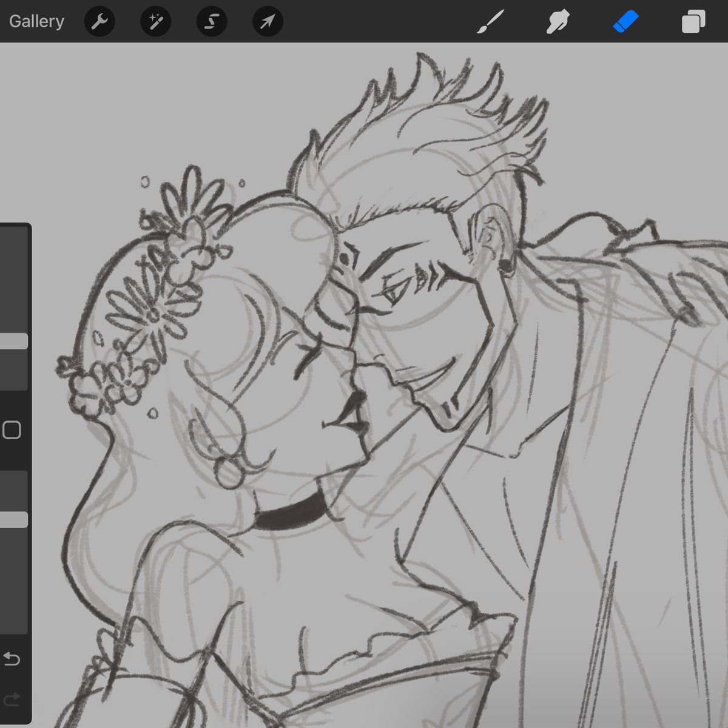The width and height of the screenshot is (728, 728).
Task: Open the Gallery
Action: click(36, 21)
